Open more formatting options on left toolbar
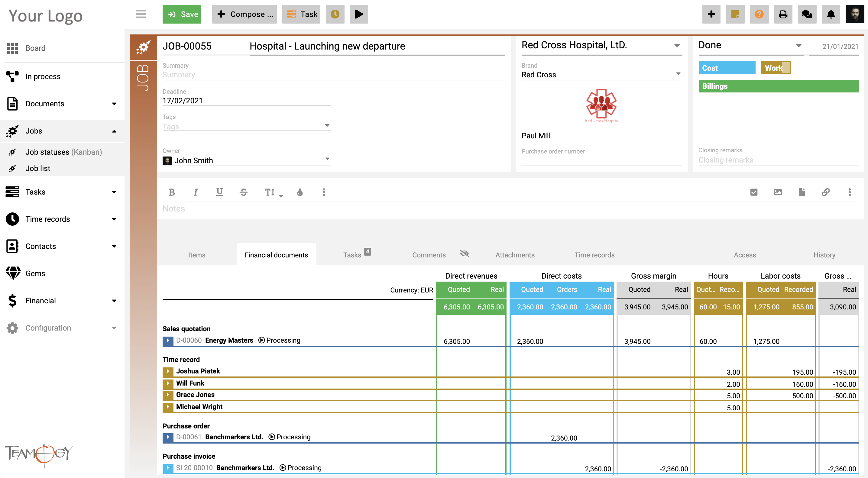 click(x=324, y=192)
